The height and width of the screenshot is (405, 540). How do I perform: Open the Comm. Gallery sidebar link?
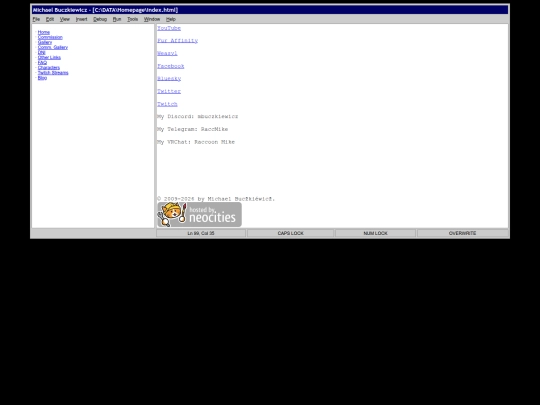tap(53, 47)
